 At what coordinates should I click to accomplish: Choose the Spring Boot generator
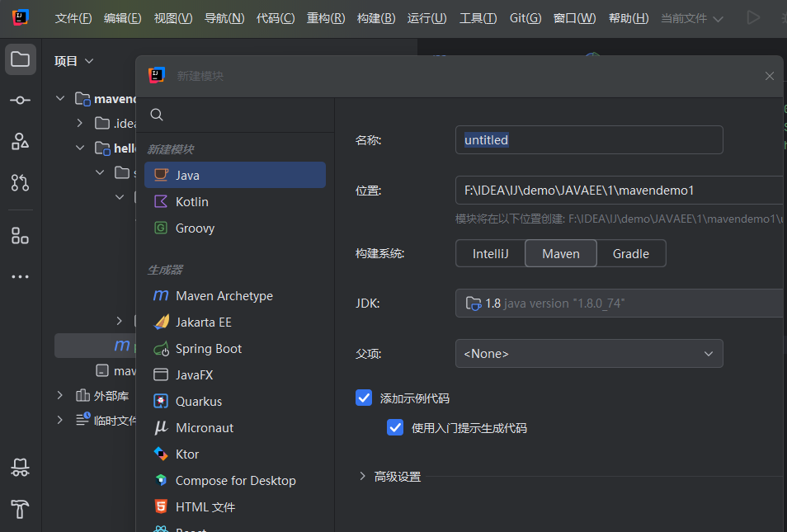(208, 349)
